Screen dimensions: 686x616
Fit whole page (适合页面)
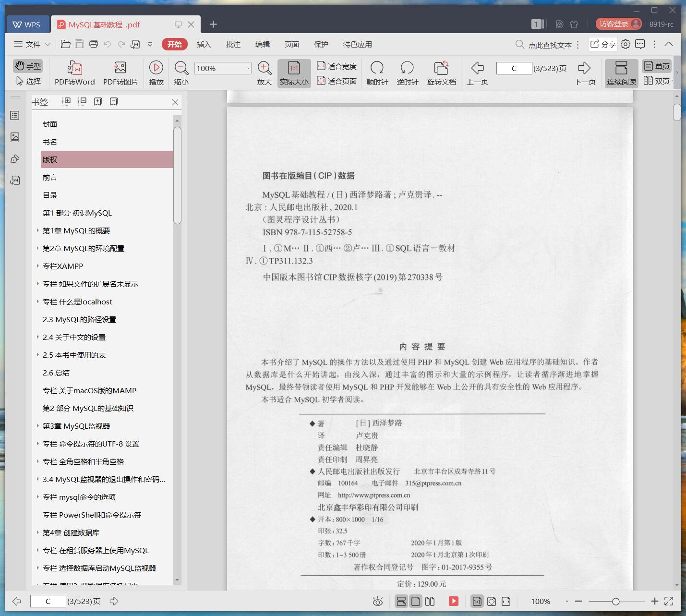click(337, 81)
